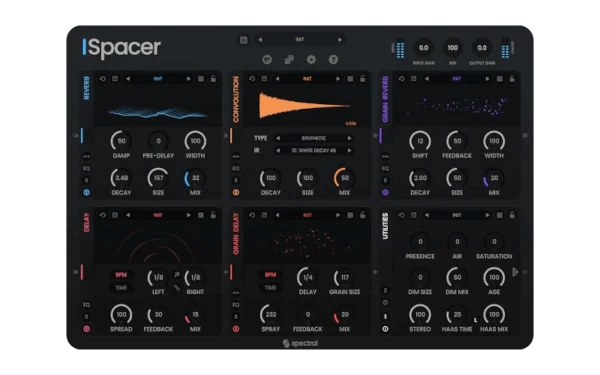The width and height of the screenshot is (600, 375).
Task: Click the Reverb MIX knob
Action: pos(195,178)
